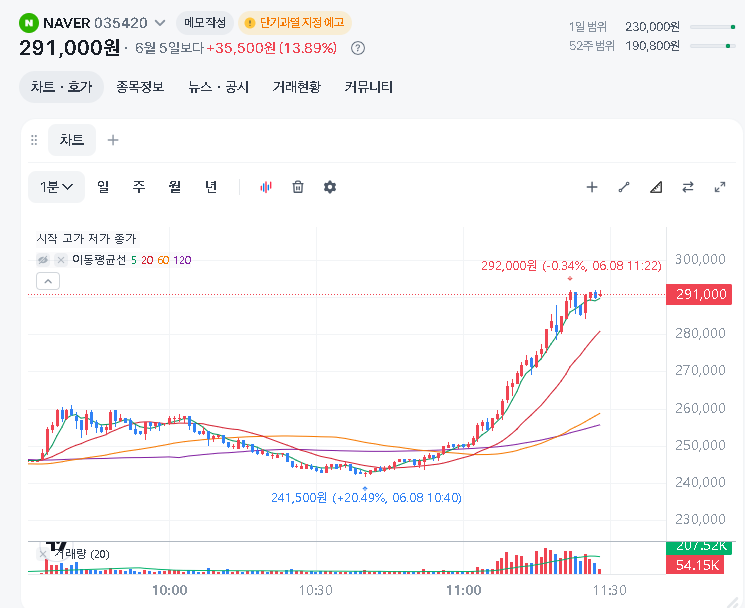Open the 커뮤니티 tab
Screen dimensions: 745x608
pos(368,87)
